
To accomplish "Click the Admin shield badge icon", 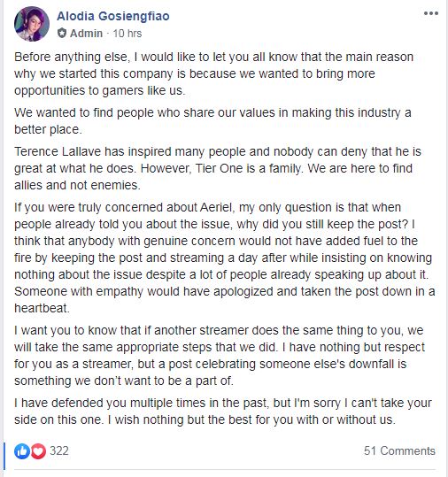I will coord(62,33).
